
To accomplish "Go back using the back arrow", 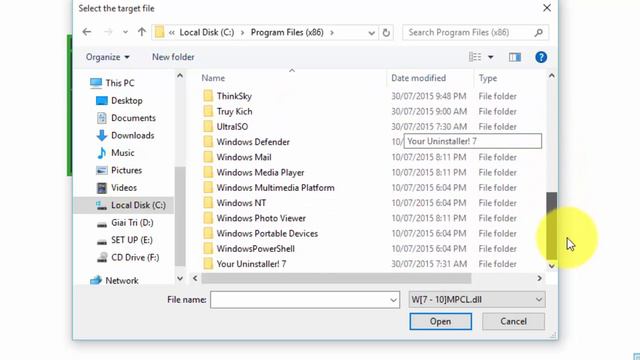I will click(x=87, y=32).
